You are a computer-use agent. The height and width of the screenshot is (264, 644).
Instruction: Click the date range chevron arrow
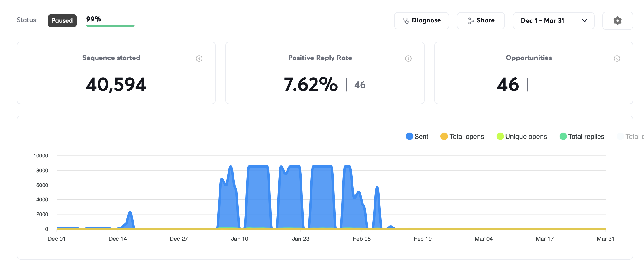[x=584, y=21]
